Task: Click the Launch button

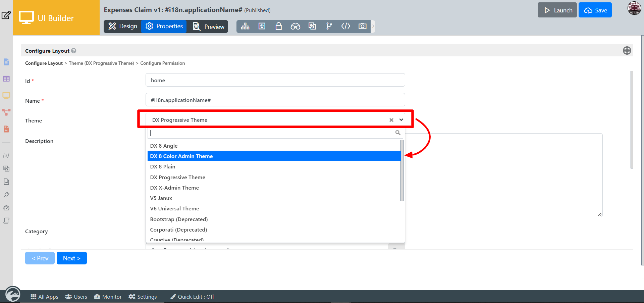Action: (x=557, y=10)
